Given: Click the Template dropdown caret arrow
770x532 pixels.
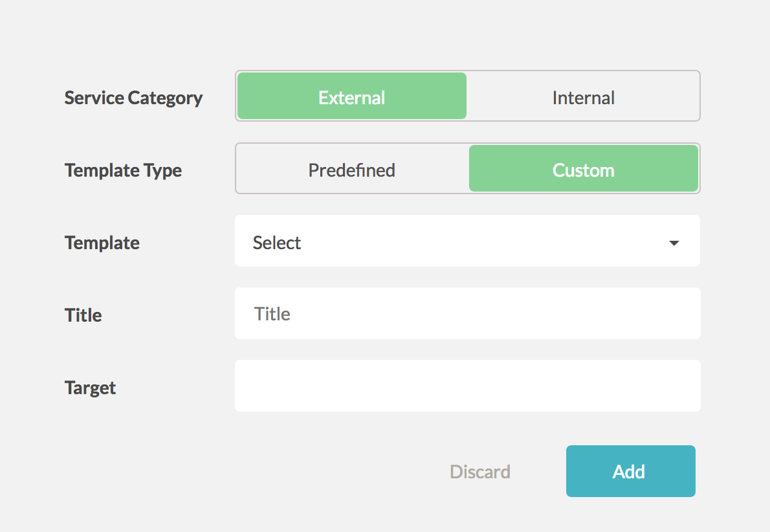Looking at the screenshot, I should coord(674,243).
